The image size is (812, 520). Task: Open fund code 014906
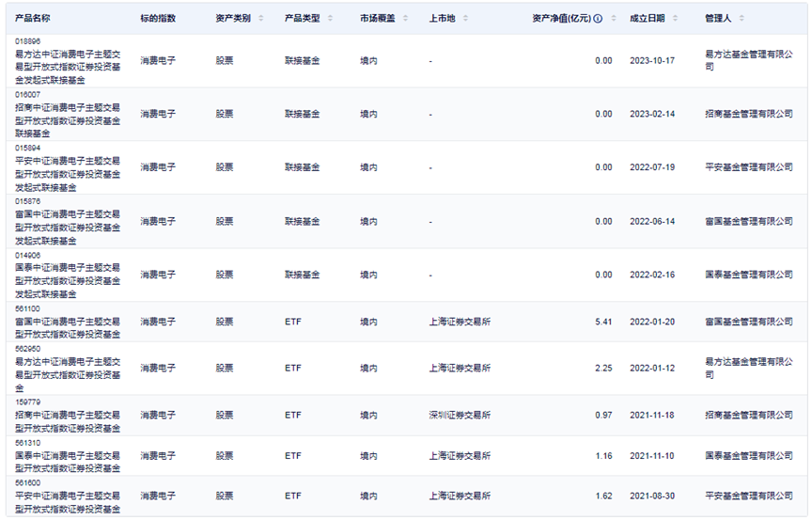coord(28,256)
